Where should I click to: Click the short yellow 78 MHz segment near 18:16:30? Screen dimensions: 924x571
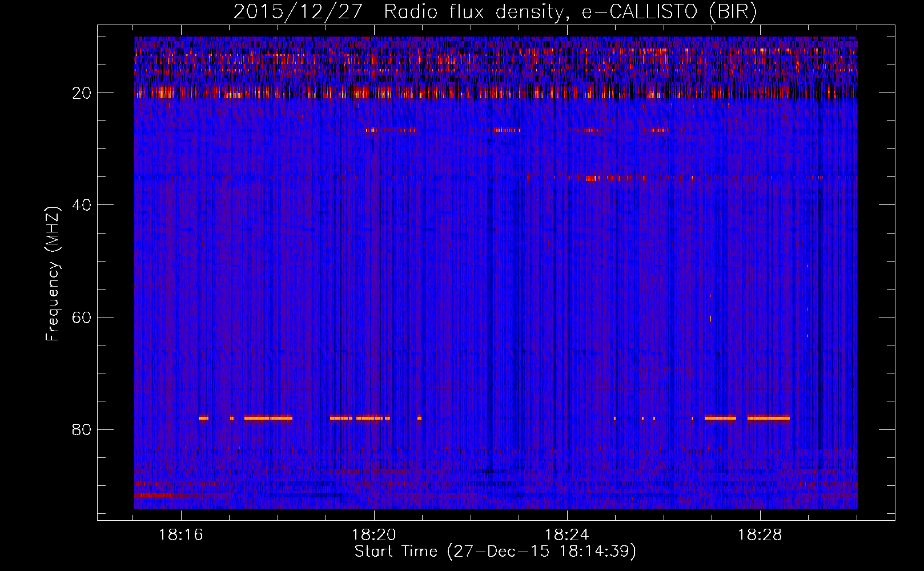tap(203, 418)
